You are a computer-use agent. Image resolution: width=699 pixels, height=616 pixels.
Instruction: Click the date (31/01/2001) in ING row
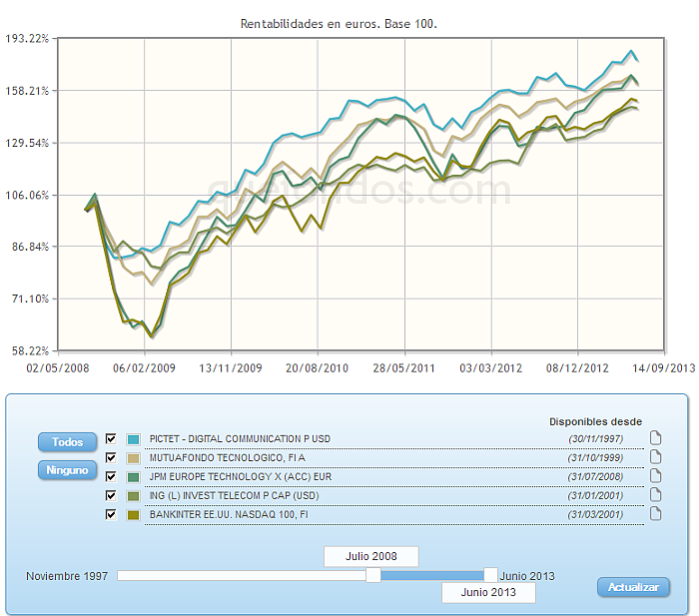point(595,495)
